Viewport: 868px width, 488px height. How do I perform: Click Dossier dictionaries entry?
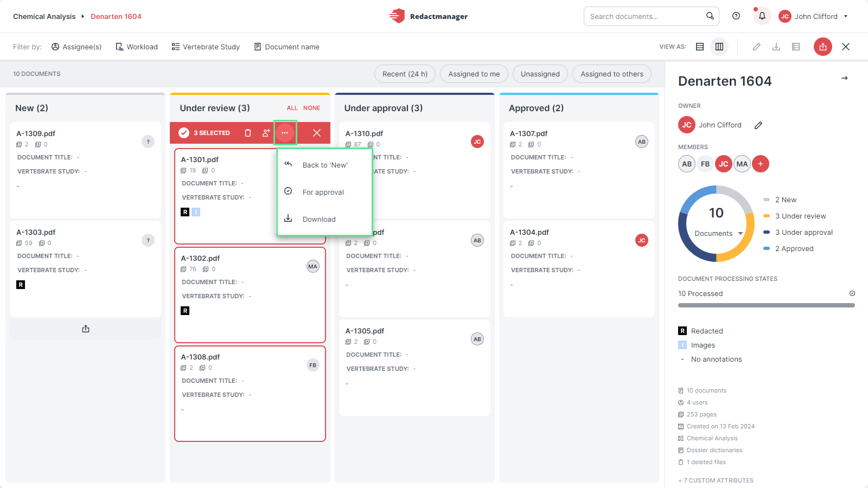(x=710, y=450)
